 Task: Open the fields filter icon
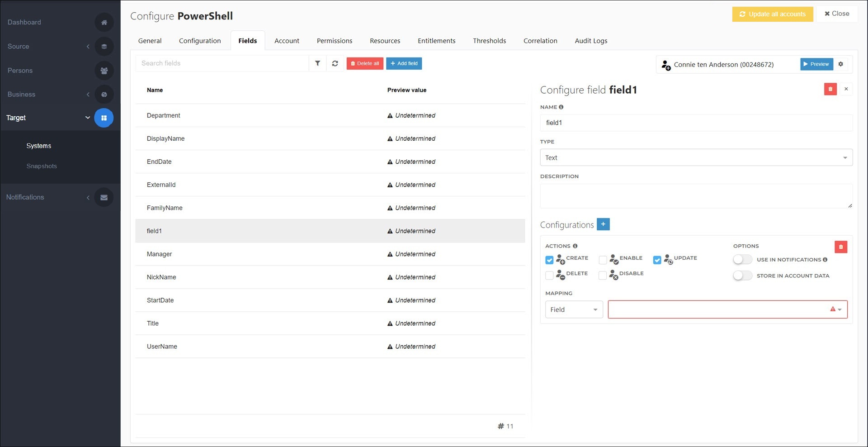point(317,63)
